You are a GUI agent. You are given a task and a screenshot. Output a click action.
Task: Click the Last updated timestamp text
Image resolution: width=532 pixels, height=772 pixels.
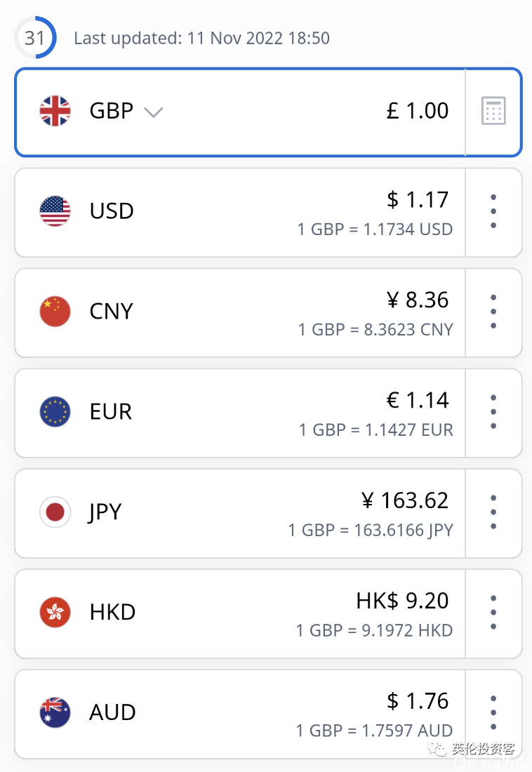[202, 39]
